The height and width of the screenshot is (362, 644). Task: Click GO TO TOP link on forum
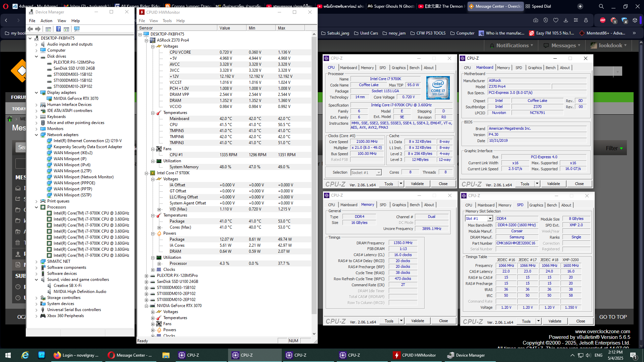click(x=613, y=317)
